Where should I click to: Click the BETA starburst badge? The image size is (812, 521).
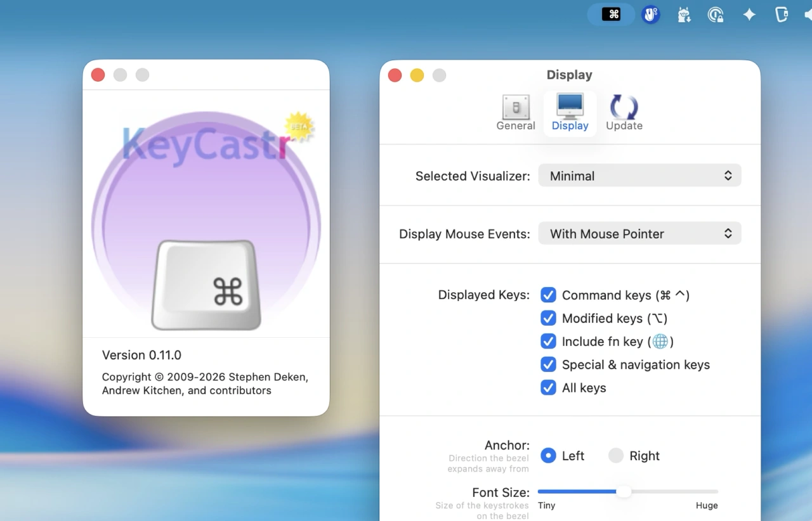tap(299, 126)
